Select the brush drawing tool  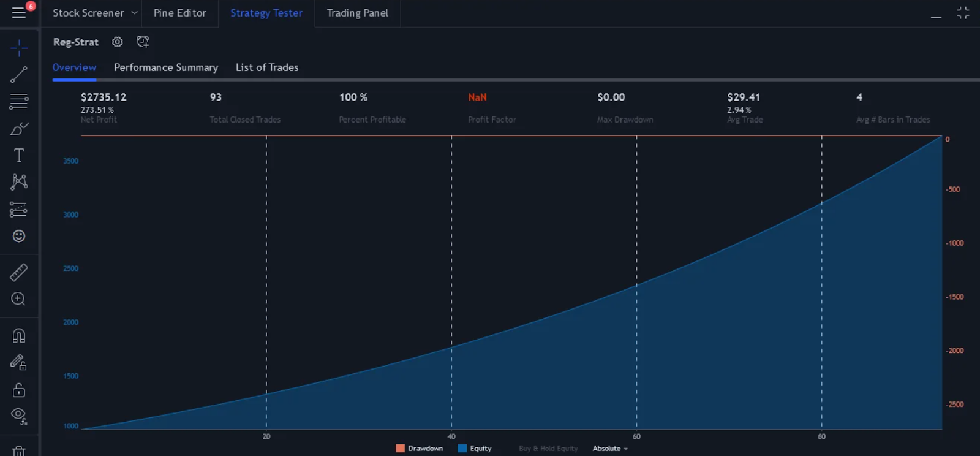point(19,129)
